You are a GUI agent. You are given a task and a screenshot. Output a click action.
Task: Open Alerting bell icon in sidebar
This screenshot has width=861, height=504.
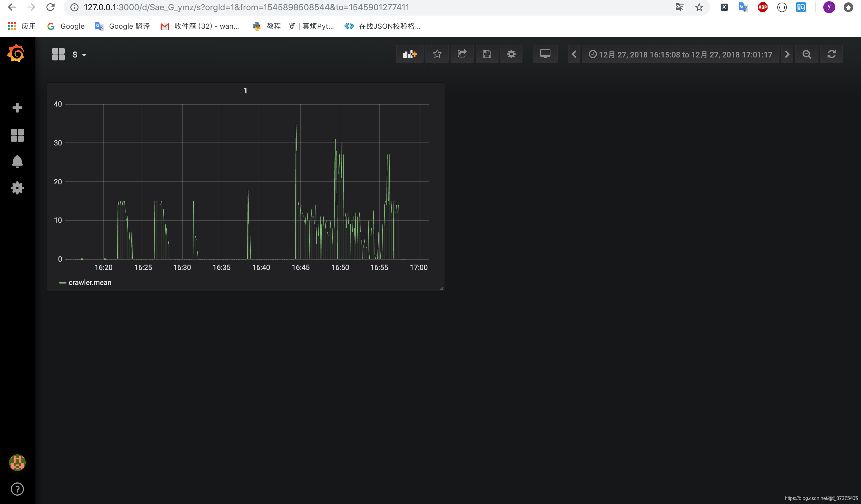[x=17, y=161]
